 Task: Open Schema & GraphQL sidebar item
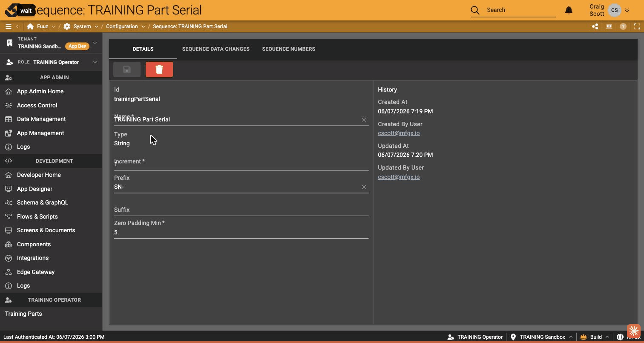point(43,202)
